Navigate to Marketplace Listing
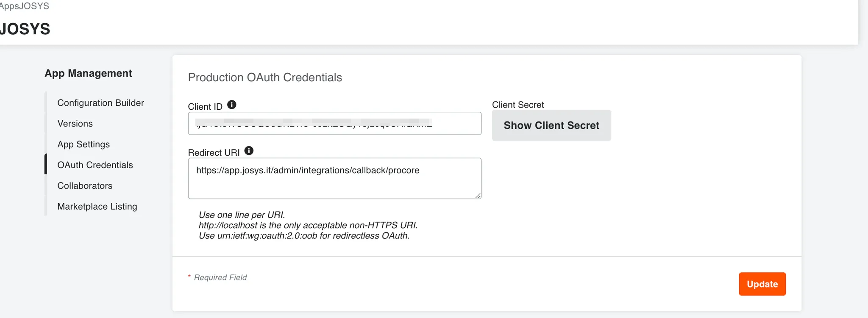Viewport: 868px width, 318px height. pos(97,207)
